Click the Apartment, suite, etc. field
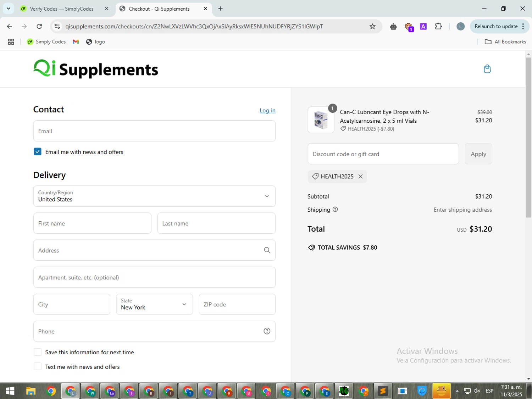532x399 pixels. click(154, 277)
